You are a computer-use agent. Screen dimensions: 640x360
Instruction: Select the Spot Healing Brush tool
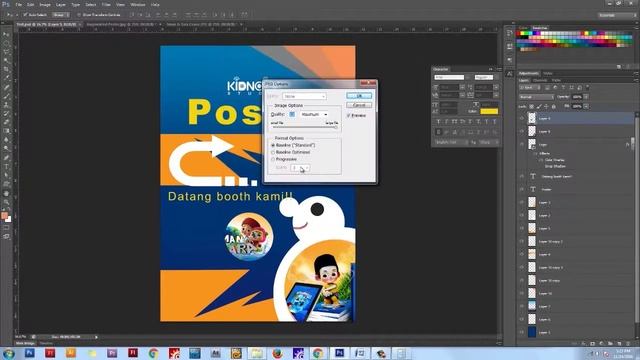(6, 87)
